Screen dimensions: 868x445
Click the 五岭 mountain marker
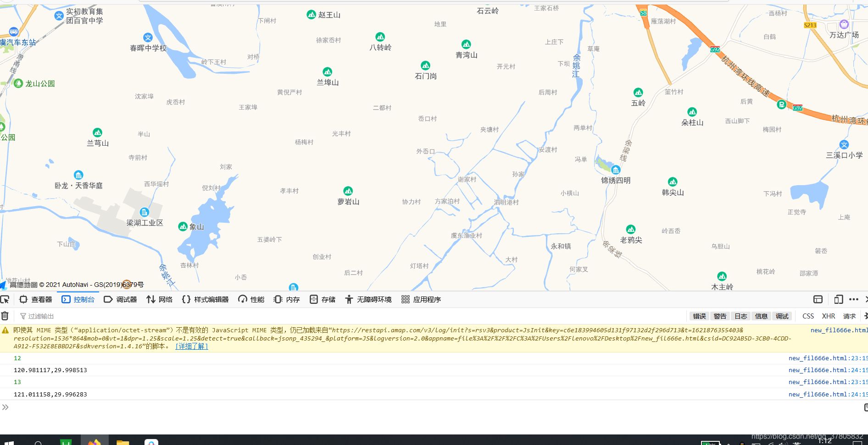[x=638, y=92]
